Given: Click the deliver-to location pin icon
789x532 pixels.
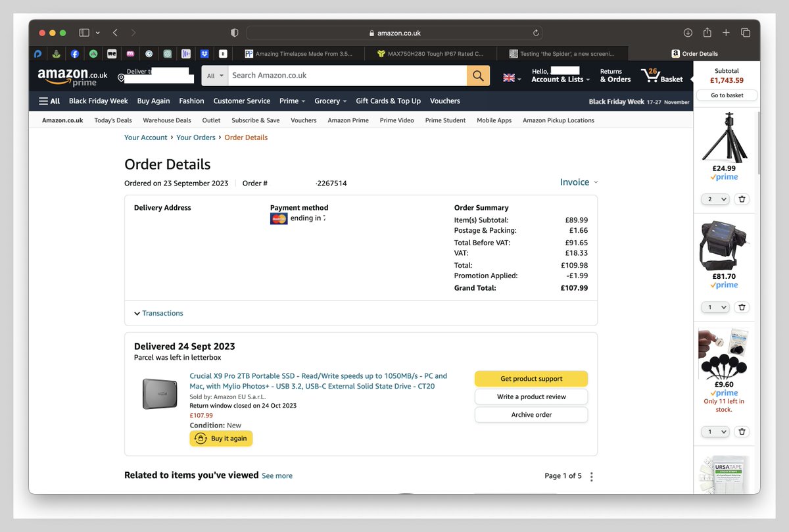Looking at the screenshot, I should pyautogui.click(x=121, y=78).
